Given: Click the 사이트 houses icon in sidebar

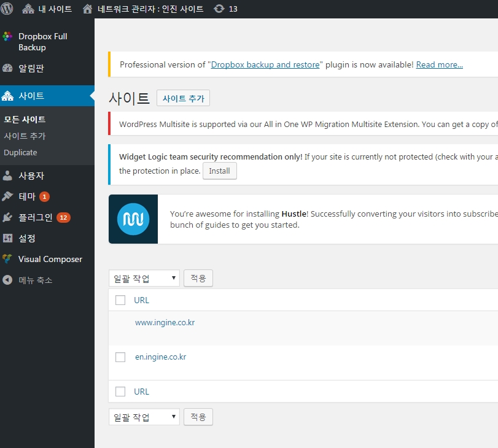Looking at the screenshot, I should point(7,96).
